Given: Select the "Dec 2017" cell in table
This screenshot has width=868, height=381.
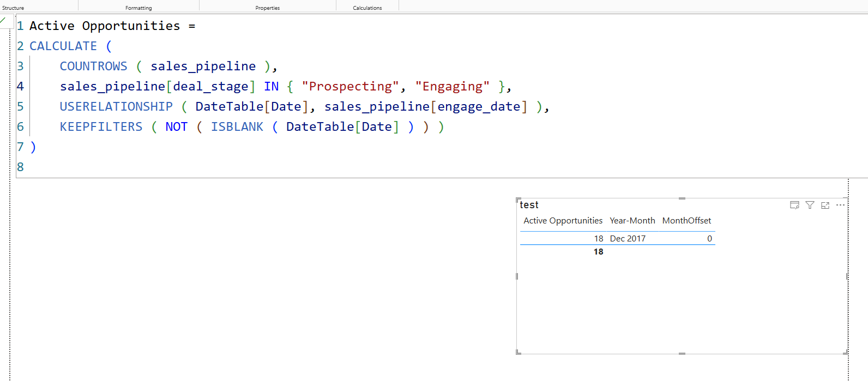Looking at the screenshot, I should click(x=628, y=239).
